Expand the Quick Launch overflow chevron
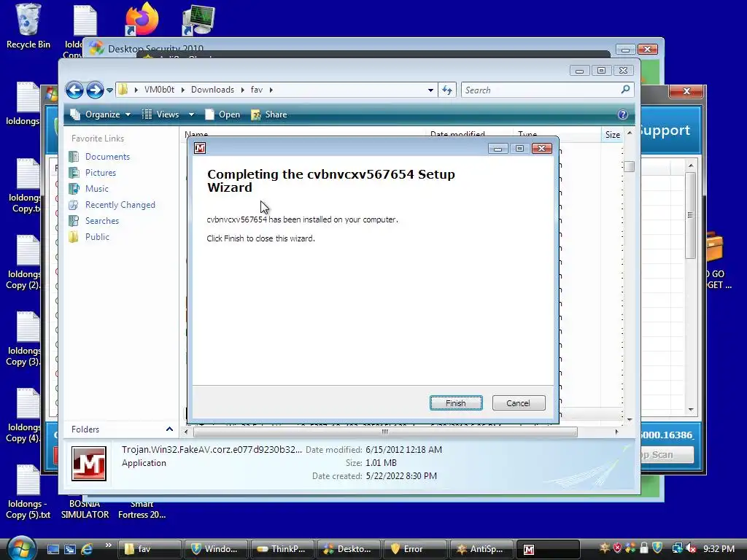The image size is (747, 560). click(x=108, y=545)
